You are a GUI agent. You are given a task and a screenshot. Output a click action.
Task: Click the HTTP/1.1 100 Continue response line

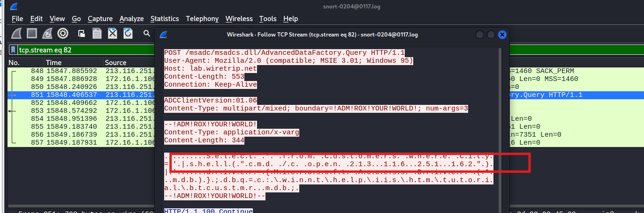click(208, 212)
